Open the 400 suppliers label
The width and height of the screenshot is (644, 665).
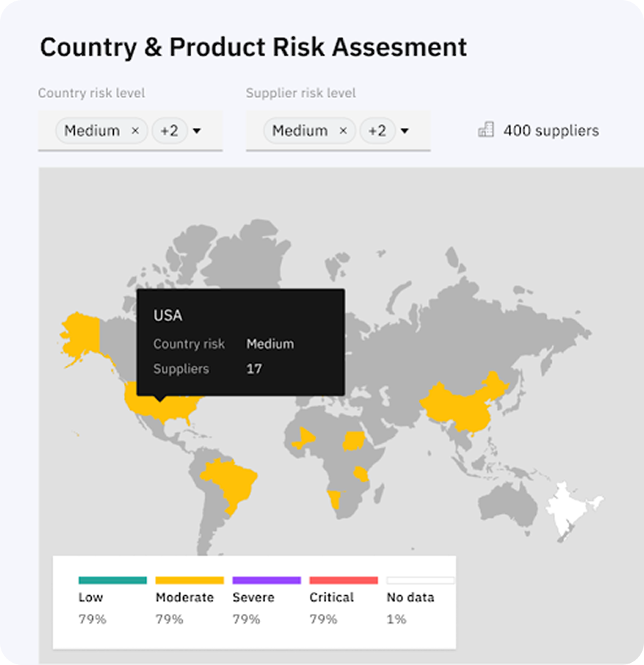(551, 131)
